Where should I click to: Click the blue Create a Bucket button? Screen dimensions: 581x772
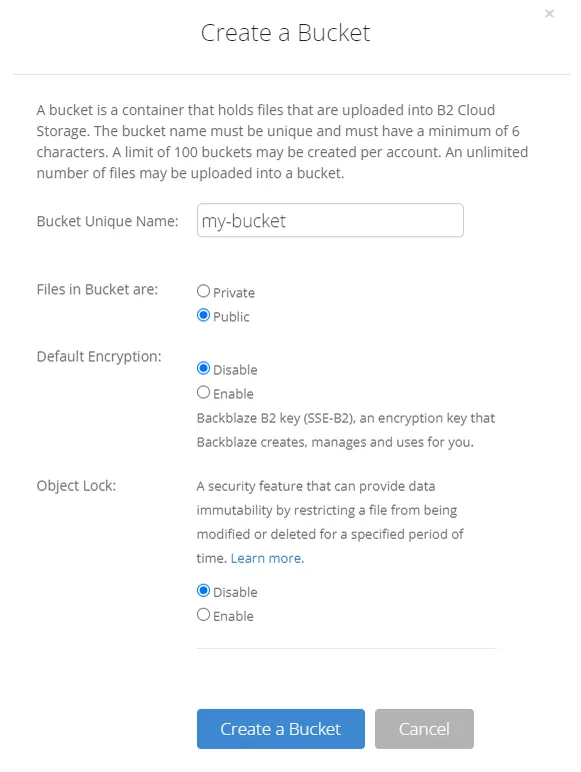click(x=281, y=729)
